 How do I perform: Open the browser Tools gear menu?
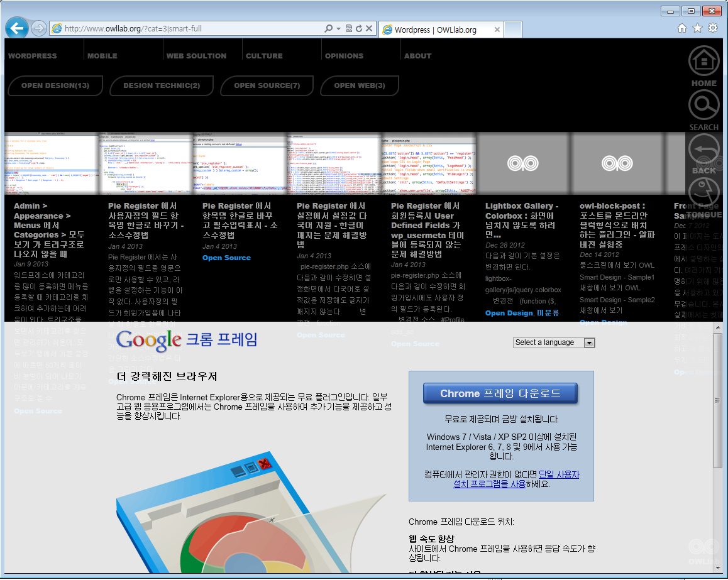[x=713, y=28]
